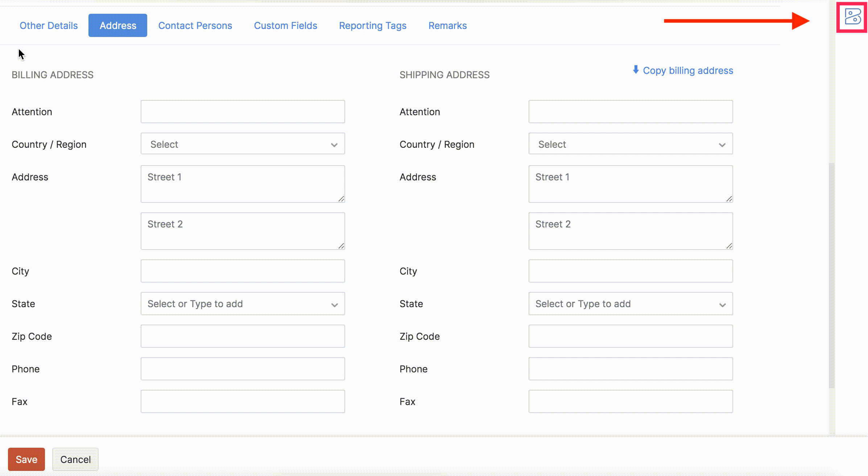The height and width of the screenshot is (476, 868).
Task: Focus the shipping Zip Code field
Action: 631,336
